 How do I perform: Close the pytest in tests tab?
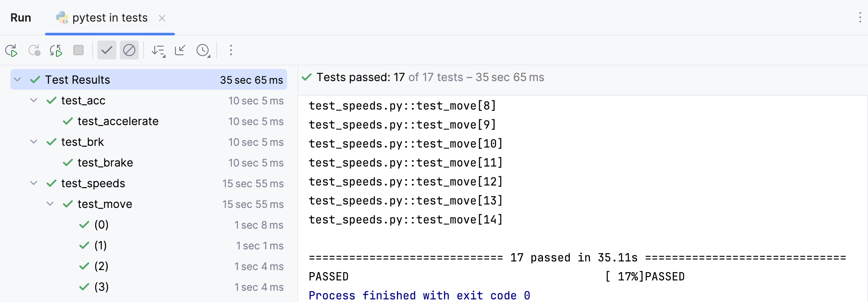pos(162,18)
